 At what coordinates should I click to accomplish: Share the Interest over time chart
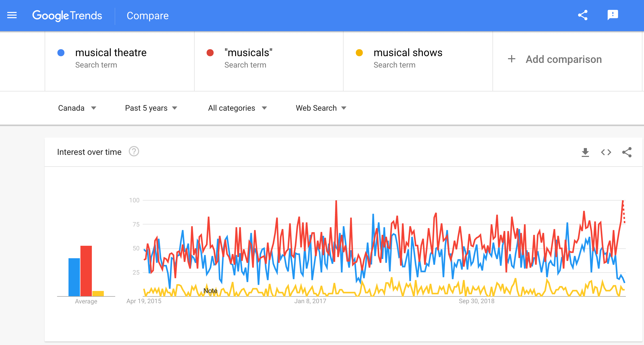(627, 152)
